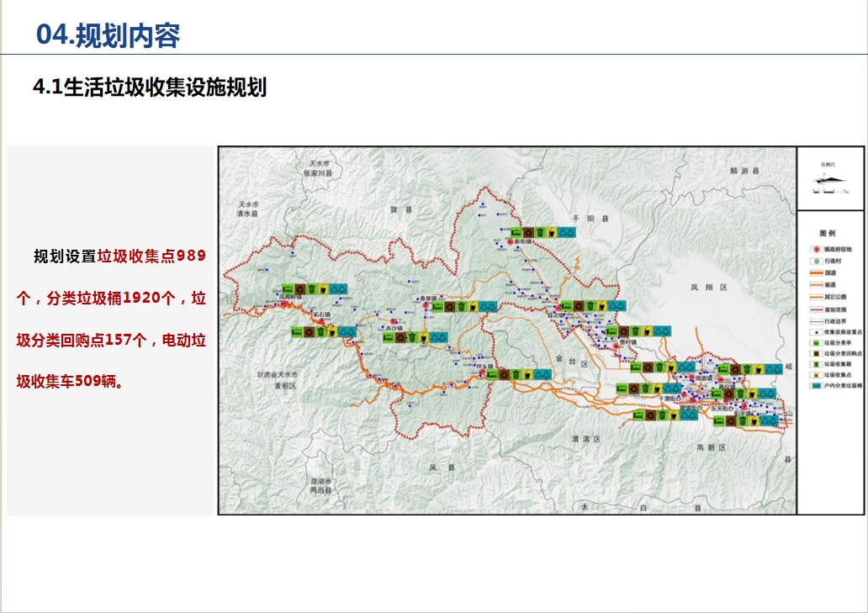Click the 04.规划内容 slide heading
This screenshot has width=868, height=613.
tap(108, 35)
